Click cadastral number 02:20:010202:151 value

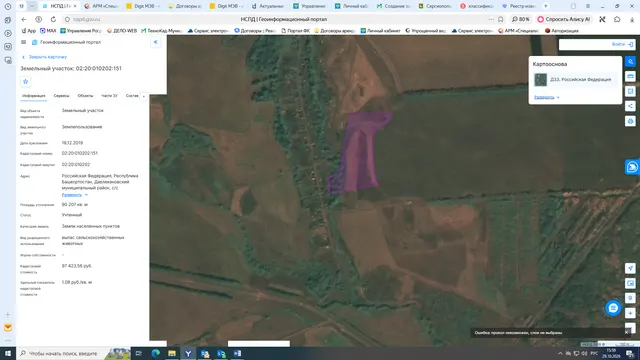tap(80, 153)
